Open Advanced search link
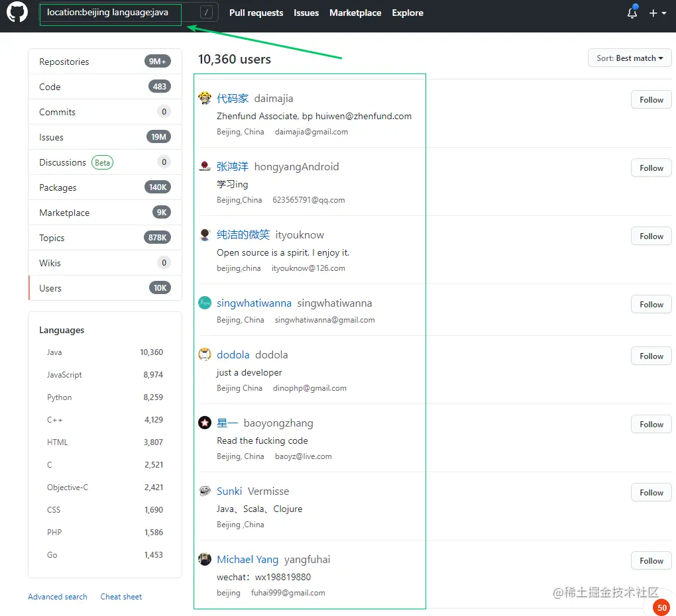 pos(58,597)
